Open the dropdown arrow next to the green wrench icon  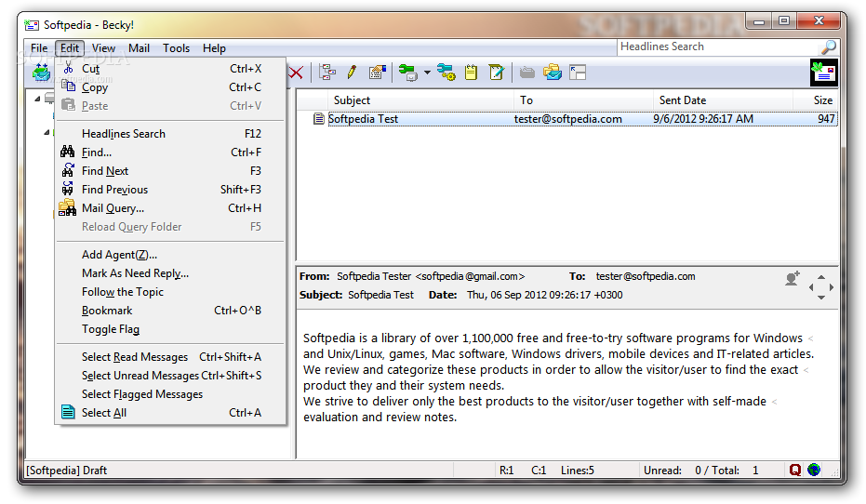(x=427, y=73)
